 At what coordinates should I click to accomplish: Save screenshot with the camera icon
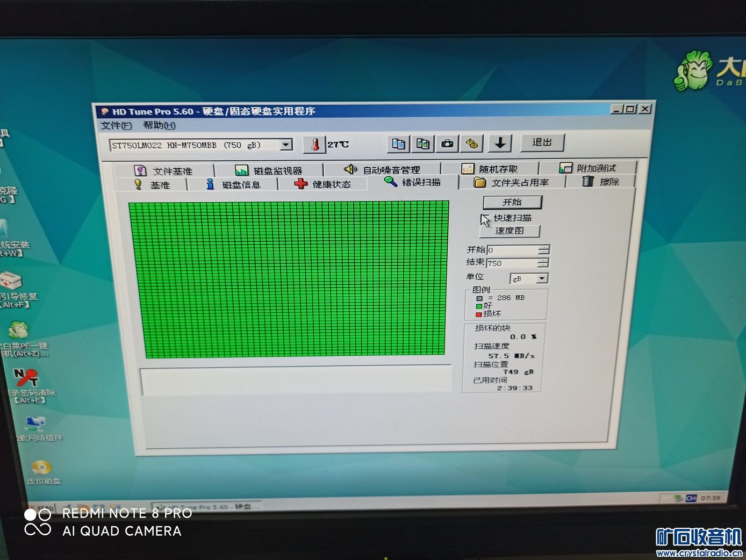[x=447, y=143]
